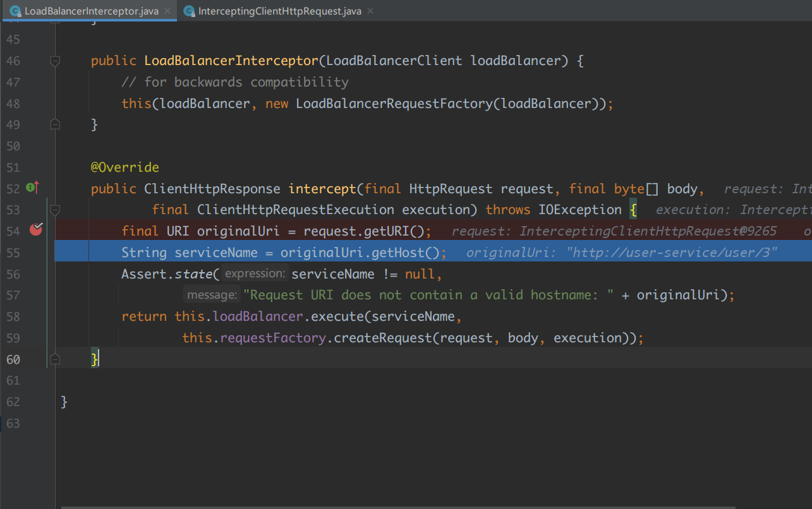This screenshot has height=509, width=812.
Task: Click the requestFactory field on line 59
Action: (273, 338)
